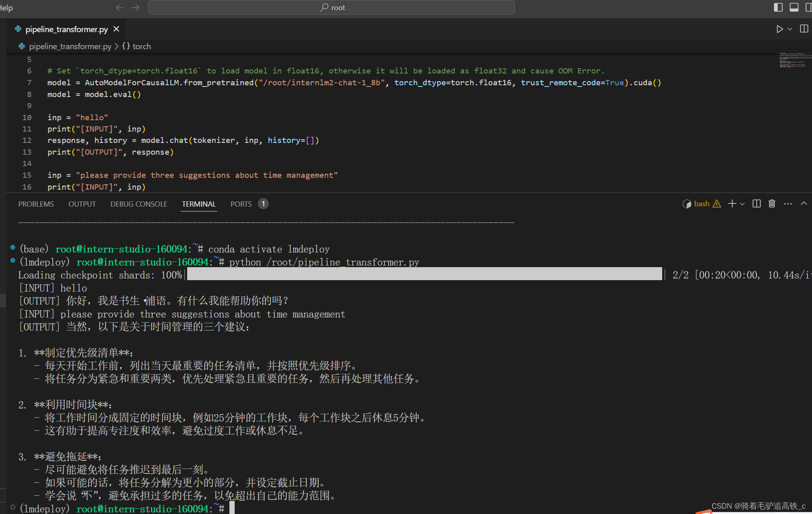Open the run options dropdown arrow
This screenshot has height=514, width=812.
click(789, 29)
